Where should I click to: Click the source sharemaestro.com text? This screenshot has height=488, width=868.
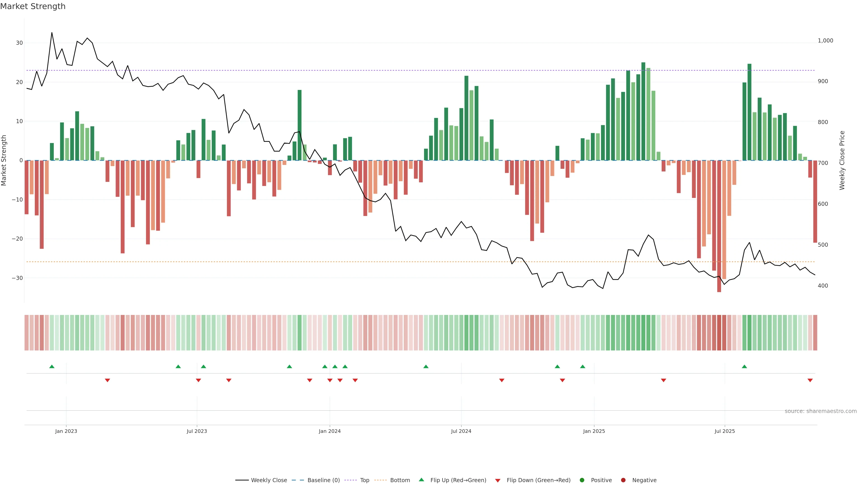click(x=821, y=411)
